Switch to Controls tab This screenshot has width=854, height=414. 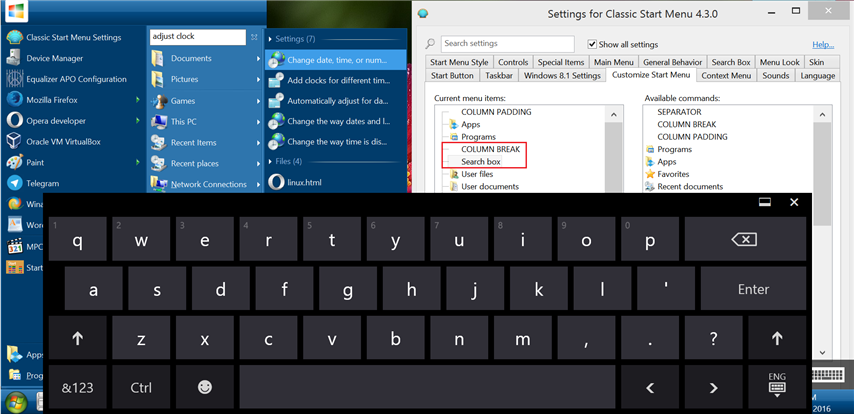pyautogui.click(x=513, y=62)
